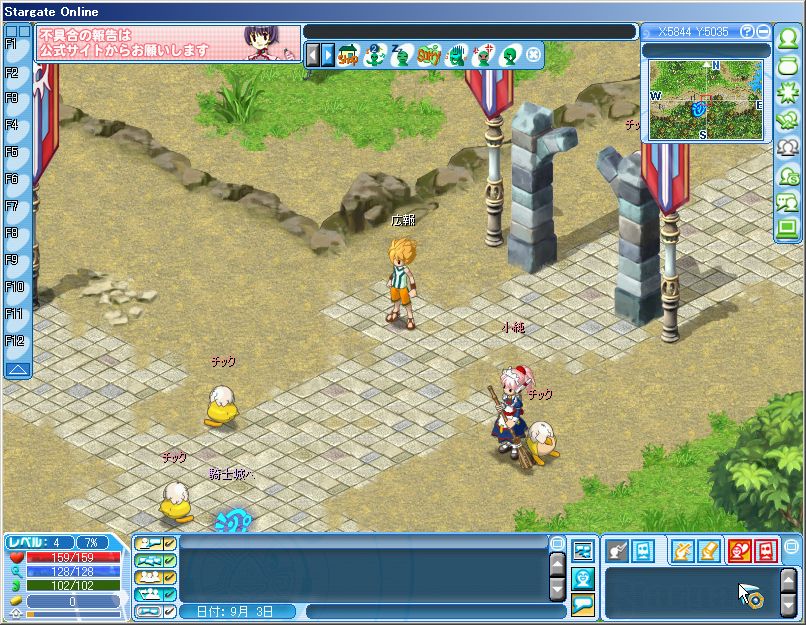
Task: Open the inventory pot icon in right sidebar
Action: (x=787, y=66)
